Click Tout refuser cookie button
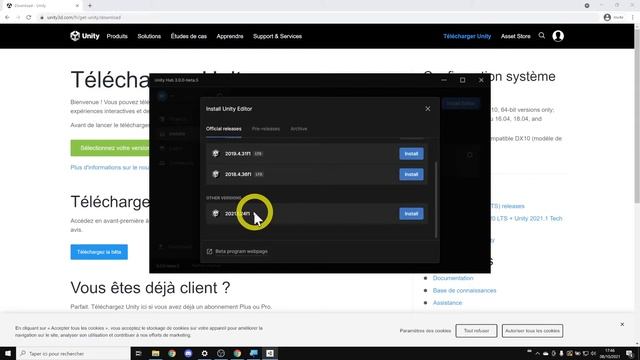Viewport: 640px width, 360px height. coord(476,331)
